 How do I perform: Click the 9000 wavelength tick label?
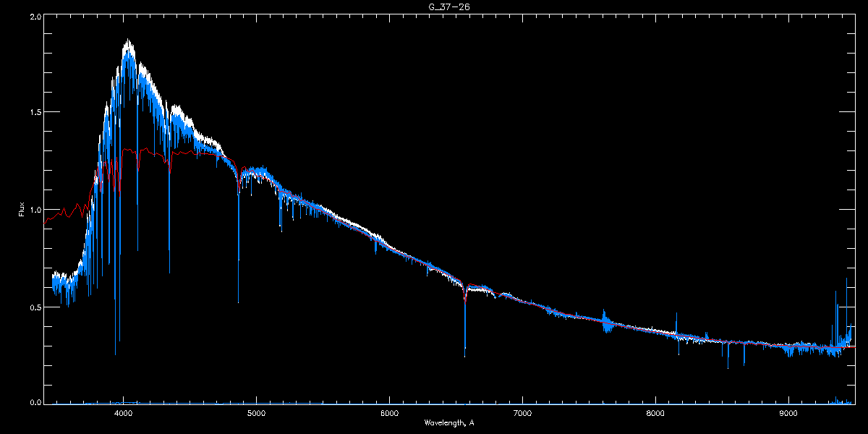tap(788, 414)
